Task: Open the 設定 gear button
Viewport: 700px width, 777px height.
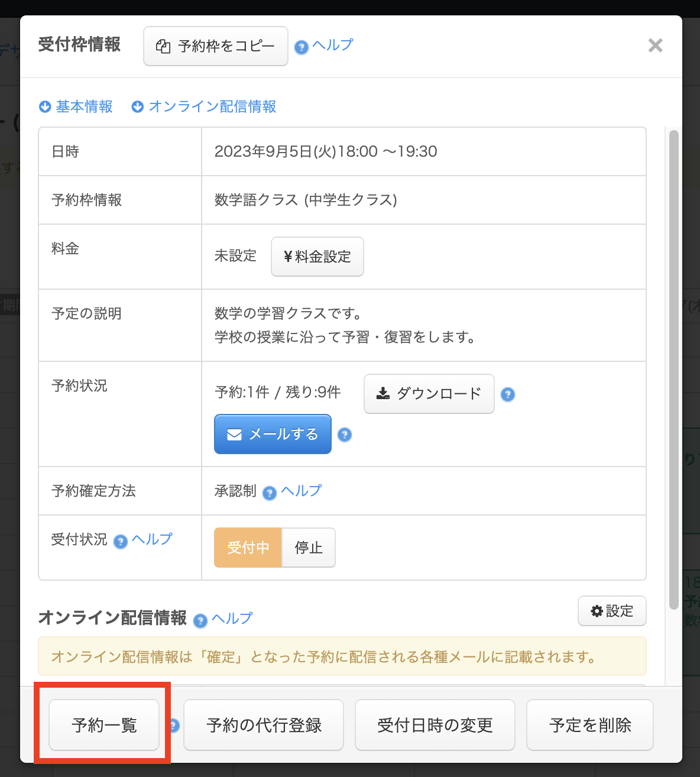Action: [x=612, y=611]
